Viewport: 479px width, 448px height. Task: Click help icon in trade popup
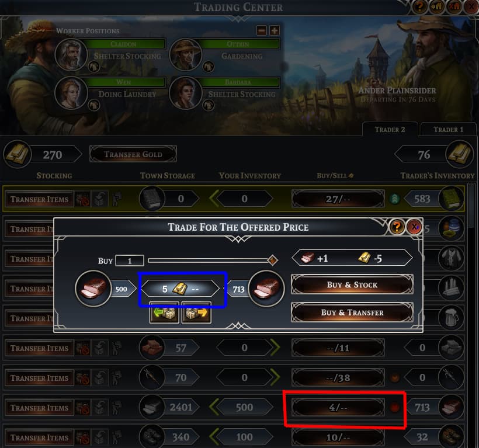coord(397,227)
